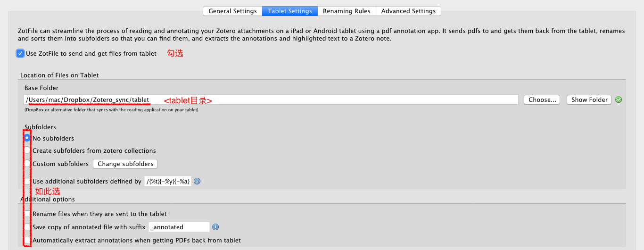The image size is (644, 250).
Task: Click the info icon next to subfolder pattern
Action: 198,182
